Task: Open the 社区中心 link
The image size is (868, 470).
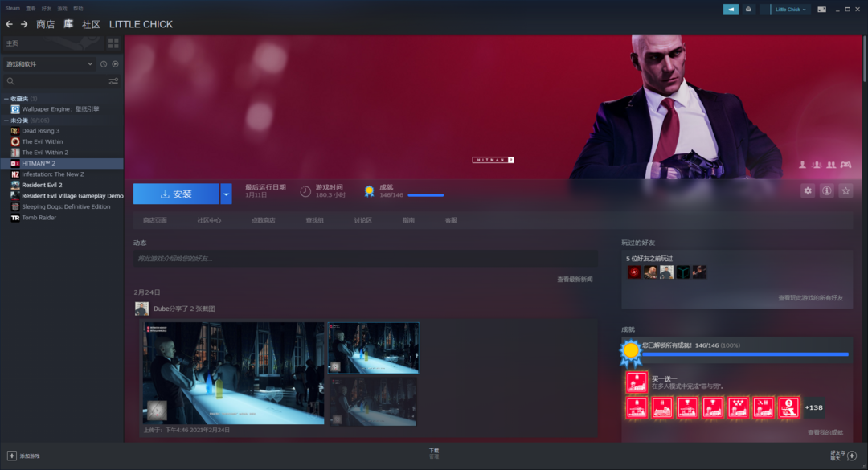Action: [x=209, y=220]
